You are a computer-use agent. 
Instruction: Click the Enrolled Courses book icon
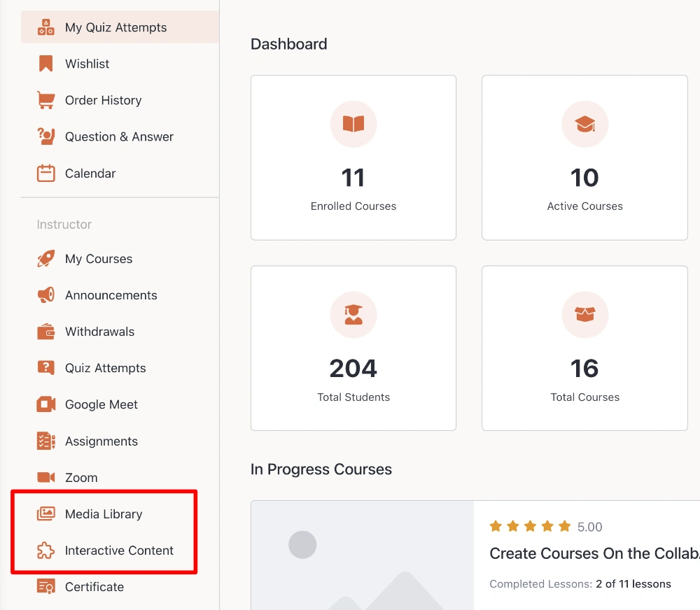tap(353, 124)
